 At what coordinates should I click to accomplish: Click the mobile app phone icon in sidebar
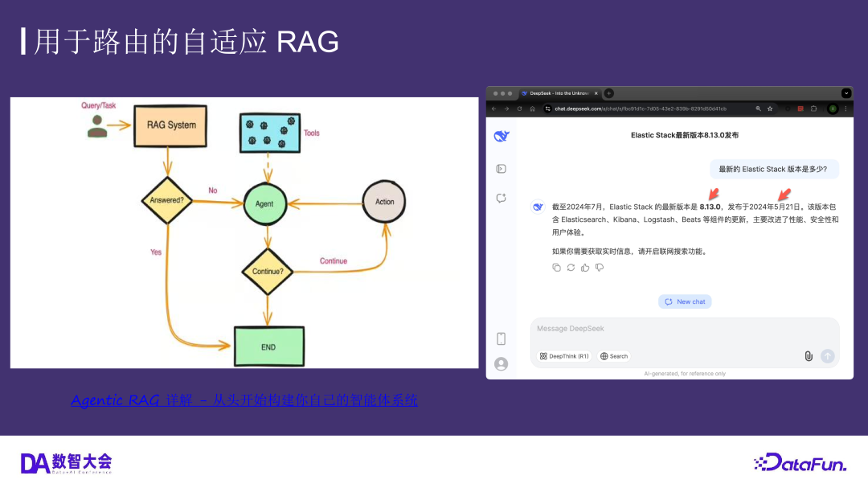coord(501,338)
